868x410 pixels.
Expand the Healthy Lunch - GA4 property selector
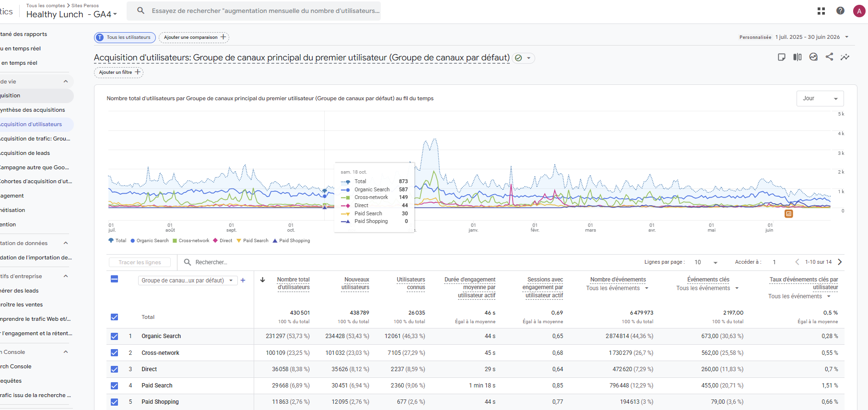(x=71, y=14)
